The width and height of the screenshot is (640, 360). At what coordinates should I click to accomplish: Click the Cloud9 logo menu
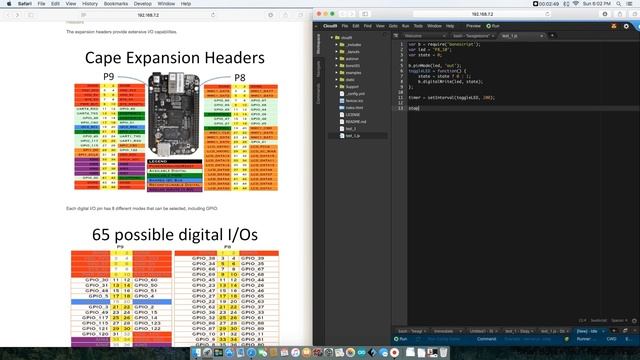click(330, 26)
